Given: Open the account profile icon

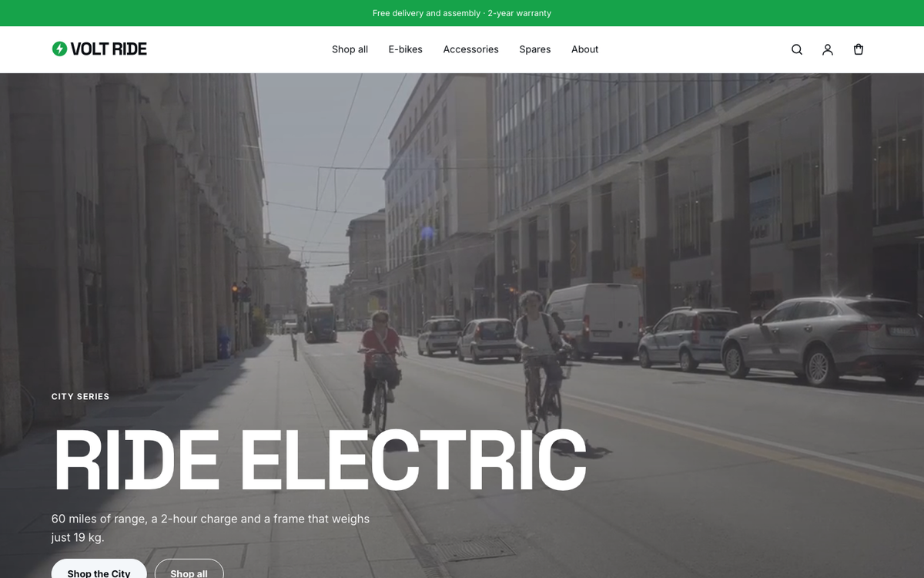Looking at the screenshot, I should (828, 49).
